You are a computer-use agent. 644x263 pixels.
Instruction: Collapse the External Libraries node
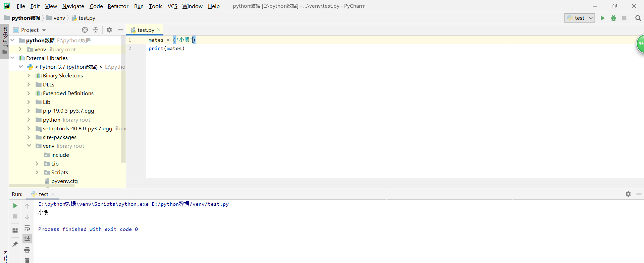(13, 58)
